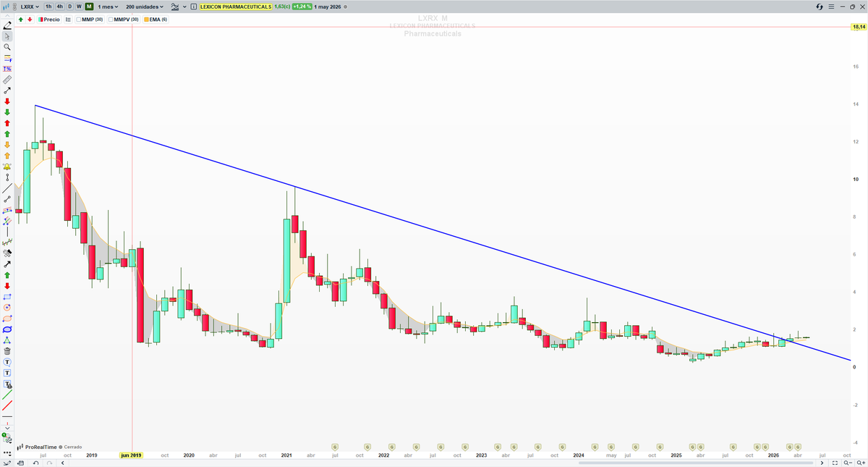Viewport: 868px width, 467px height.
Task: Open the LXRX ticker dropdown
Action: (30, 7)
